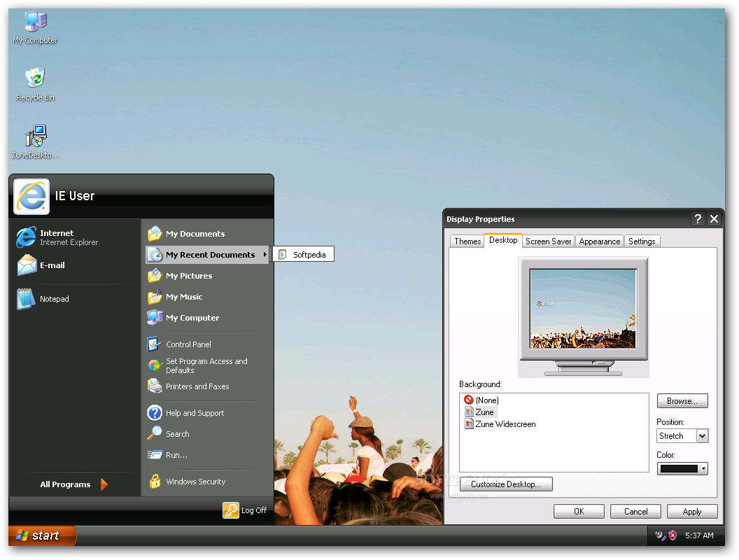Click the Browse... button

[x=682, y=401]
